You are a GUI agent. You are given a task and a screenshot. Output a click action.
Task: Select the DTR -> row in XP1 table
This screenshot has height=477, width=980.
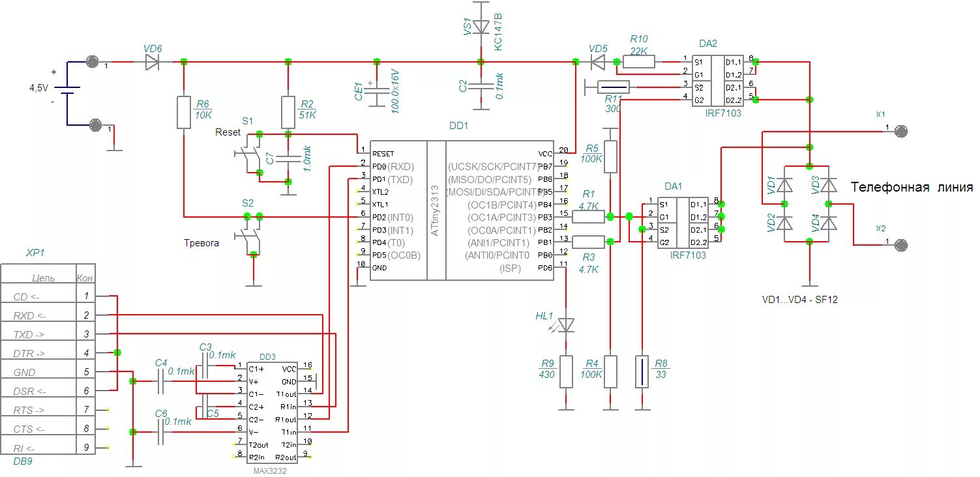48,353
